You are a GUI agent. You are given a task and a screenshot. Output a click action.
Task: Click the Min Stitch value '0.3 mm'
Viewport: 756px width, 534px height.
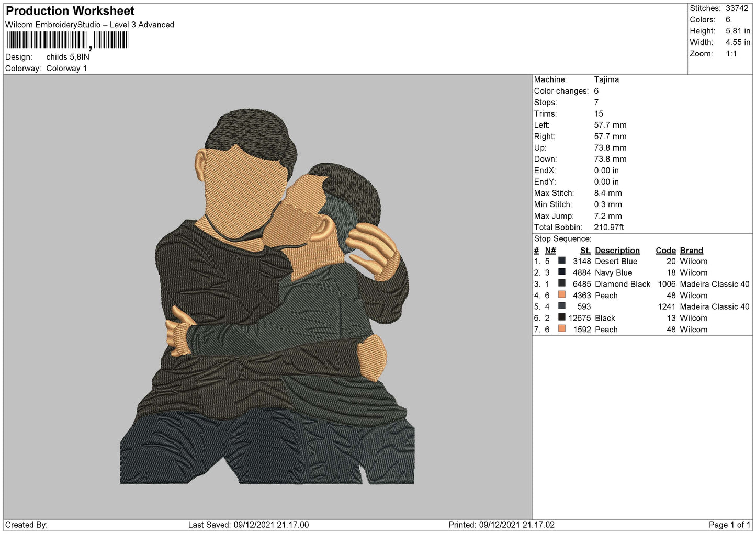tap(608, 204)
